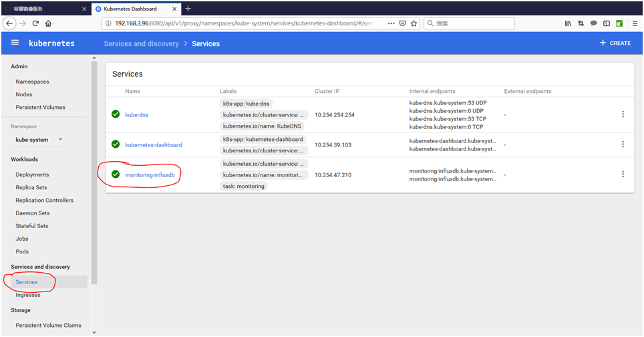Toggle the browser sidebar icon

click(606, 23)
